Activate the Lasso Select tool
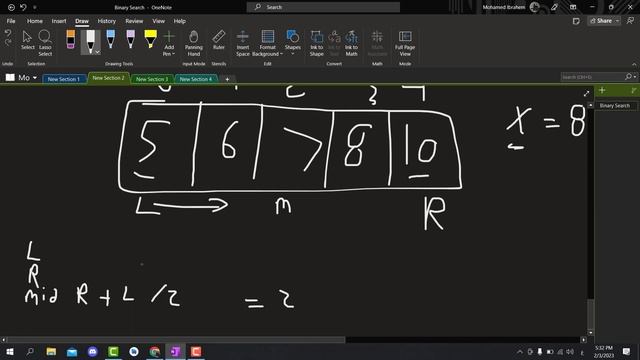The width and height of the screenshot is (640, 360). pos(45,43)
